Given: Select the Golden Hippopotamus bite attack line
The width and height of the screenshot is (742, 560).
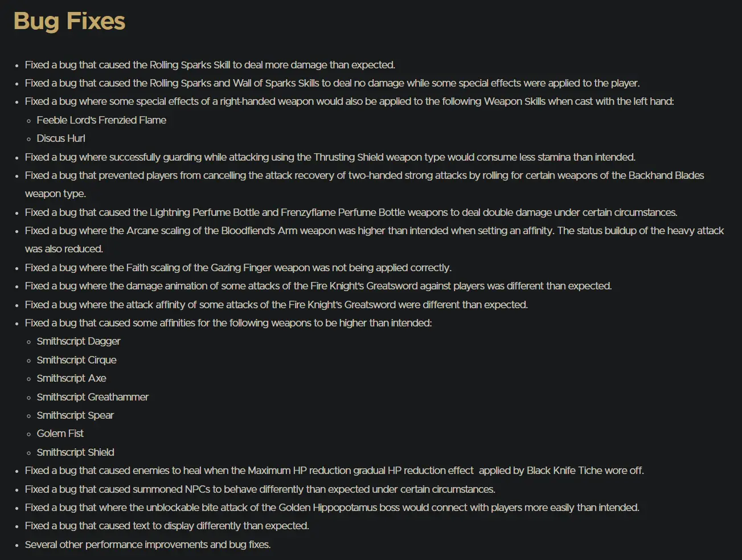Looking at the screenshot, I should tap(333, 508).
